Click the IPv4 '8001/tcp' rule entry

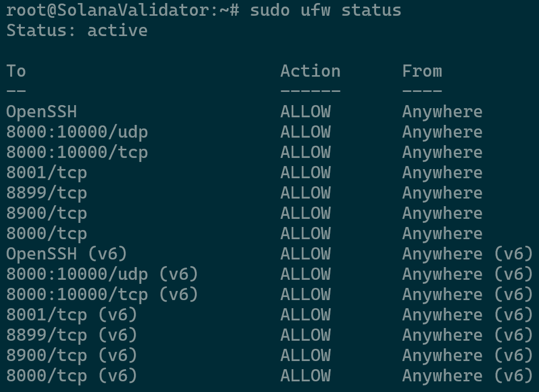[47, 173]
